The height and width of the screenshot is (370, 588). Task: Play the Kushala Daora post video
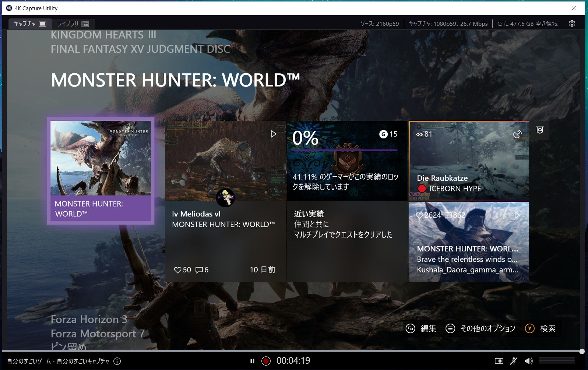[517, 215]
